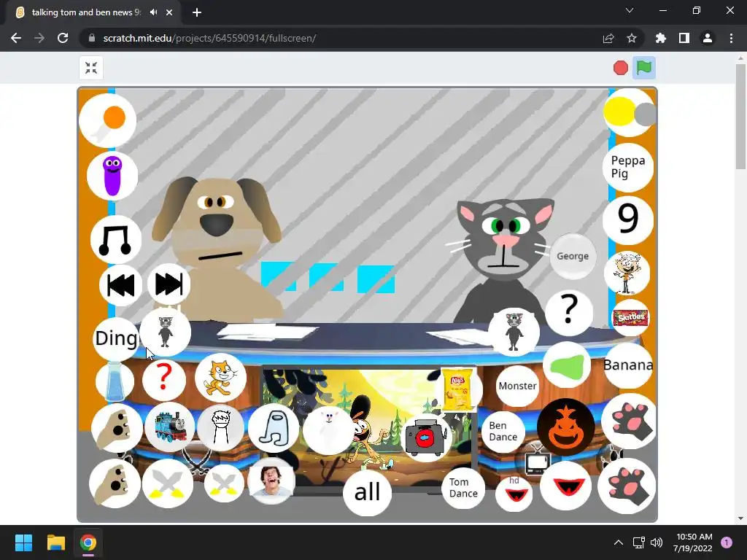Open File Explorer from taskbar
Screen dimensions: 747x560
[x=55, y=542]
